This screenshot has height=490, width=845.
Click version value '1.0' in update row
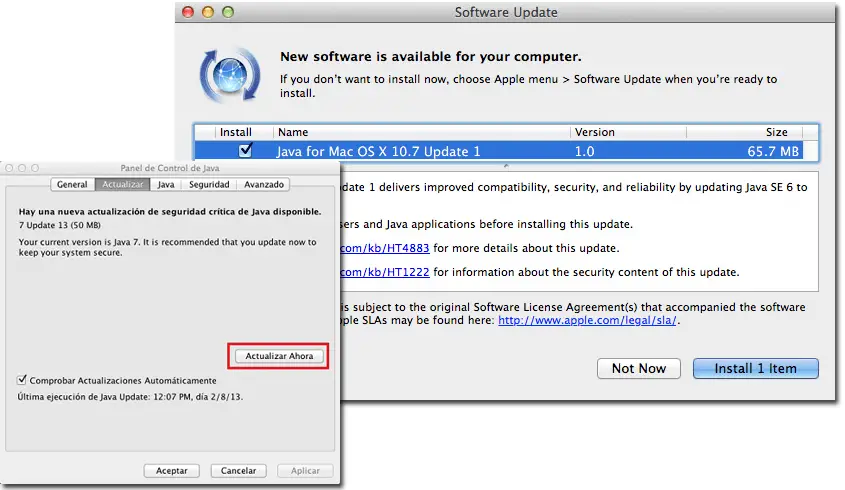pos(584,151)
